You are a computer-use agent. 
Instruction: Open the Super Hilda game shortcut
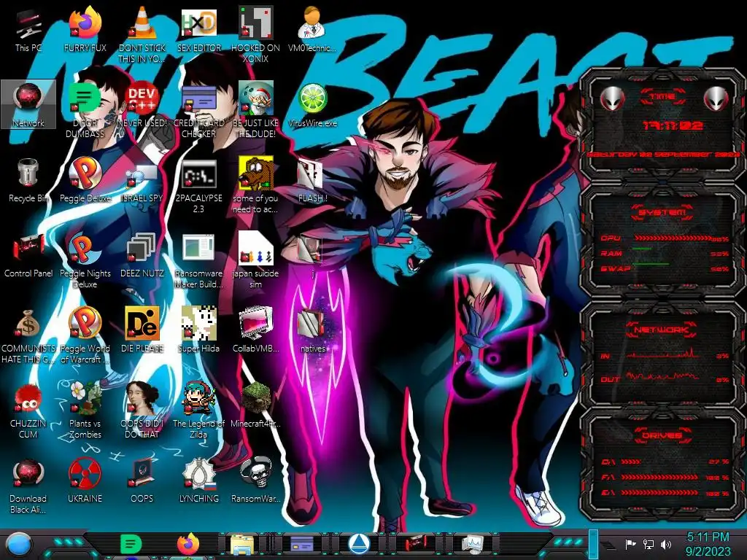point(198,330)
